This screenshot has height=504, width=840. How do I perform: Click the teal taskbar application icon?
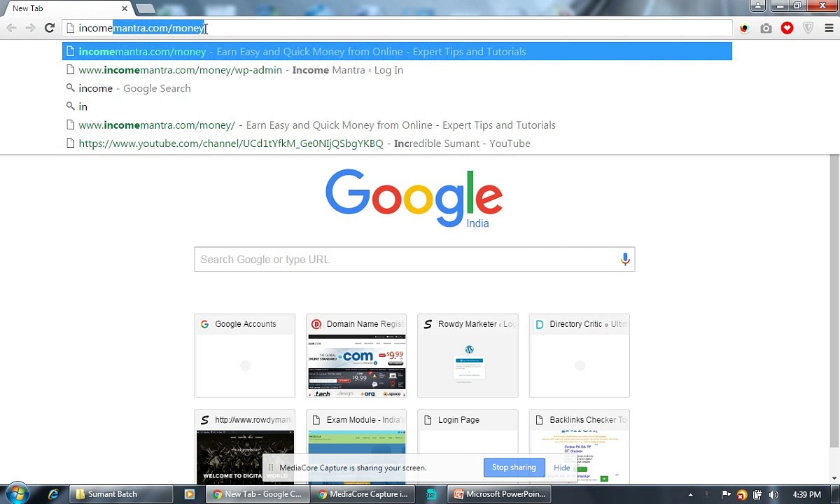tap(431, 494)
